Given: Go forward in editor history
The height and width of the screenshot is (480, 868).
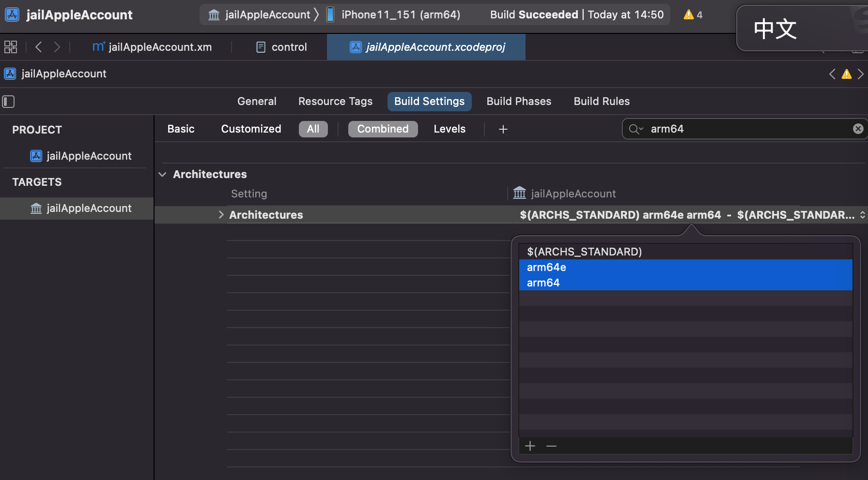Looking at the screenshot, I should [57, 47].
